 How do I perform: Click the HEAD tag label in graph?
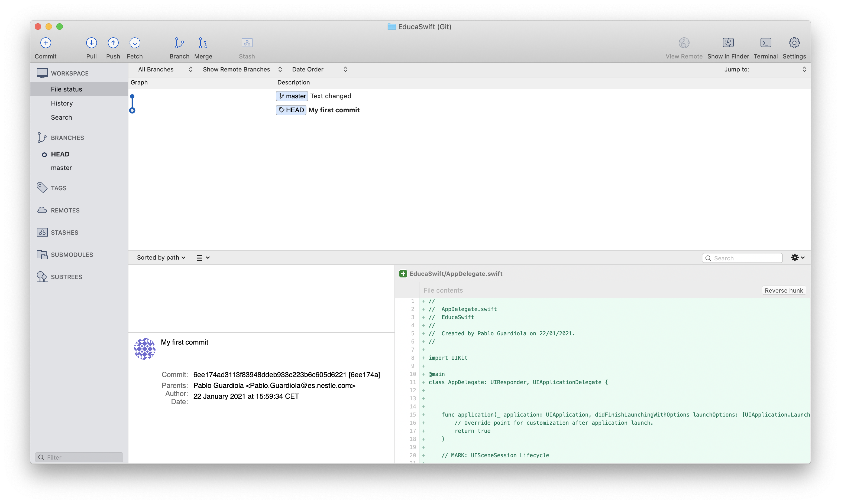(291, 110)
